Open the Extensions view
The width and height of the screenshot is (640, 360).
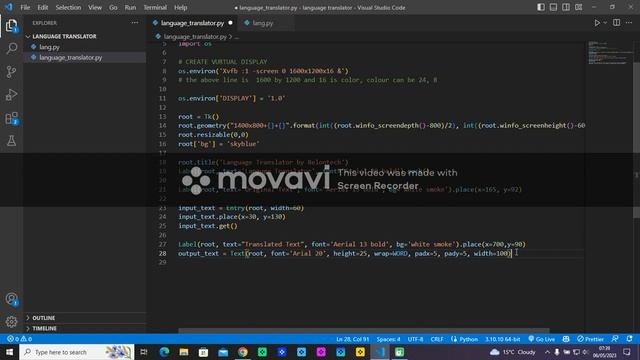click(x=11, y=118)
